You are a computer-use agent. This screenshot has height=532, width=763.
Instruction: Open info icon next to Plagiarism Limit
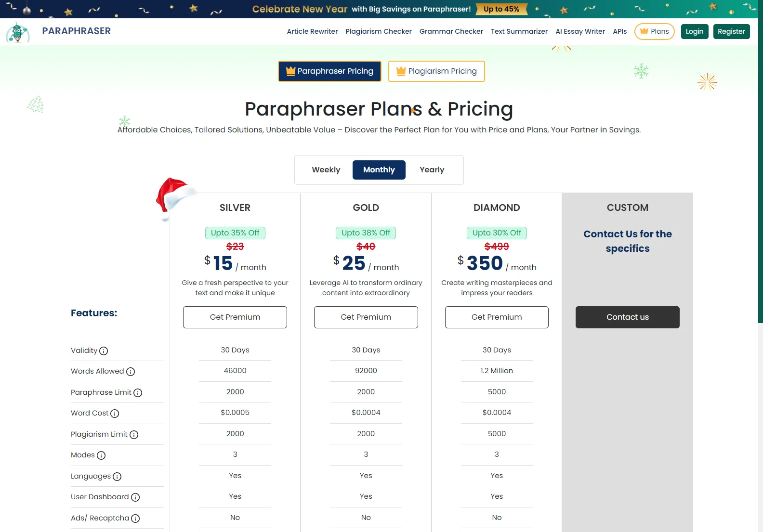(x=134, y=435)
